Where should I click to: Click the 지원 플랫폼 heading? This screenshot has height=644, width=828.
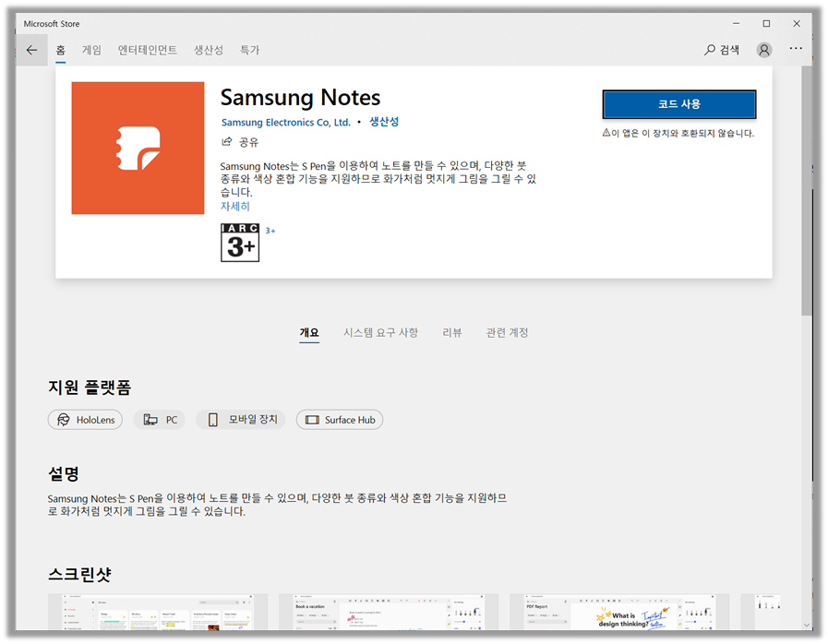tap(90, 388)
